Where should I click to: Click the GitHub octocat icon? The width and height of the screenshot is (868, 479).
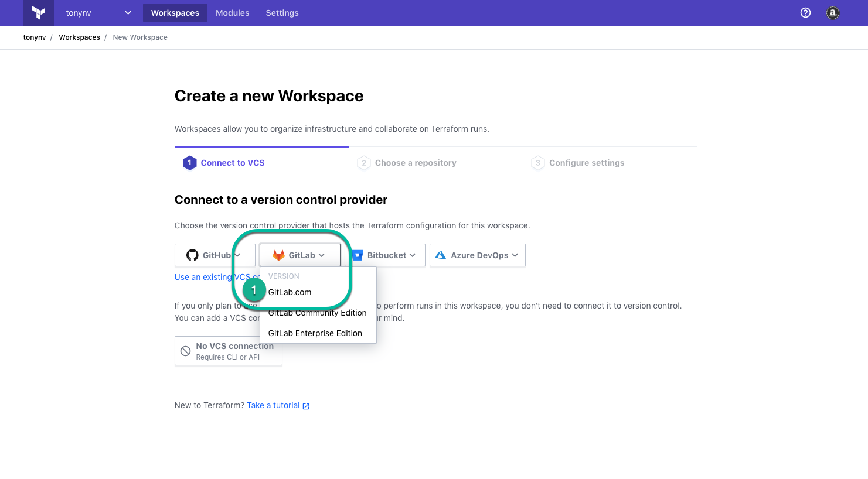point(192,255)
